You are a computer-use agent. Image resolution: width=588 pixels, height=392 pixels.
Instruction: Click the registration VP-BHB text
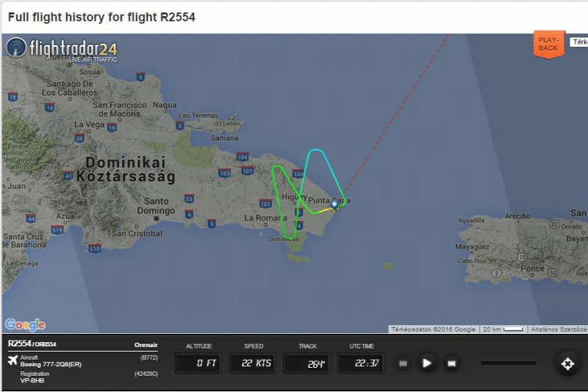pos(32,380)
